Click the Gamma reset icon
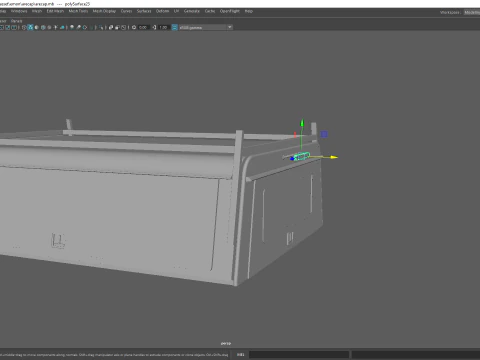 (154, 27)
